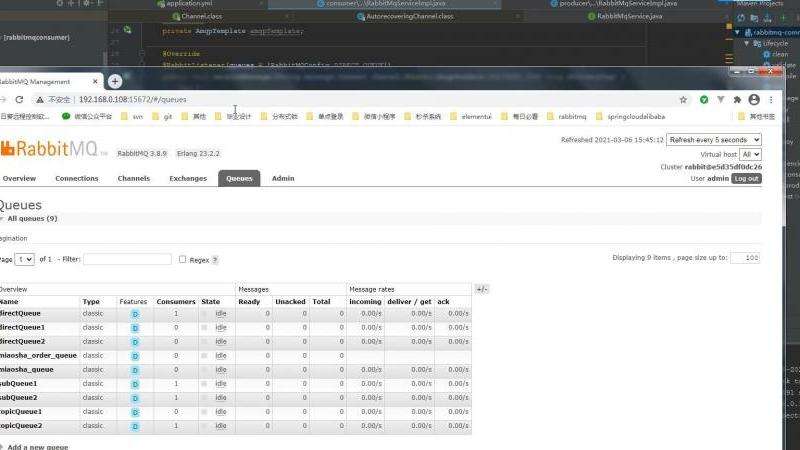Screen dimensions: 800x450
Task: Click the D feature badge for directQueue1
Action: tap(135, 328)
